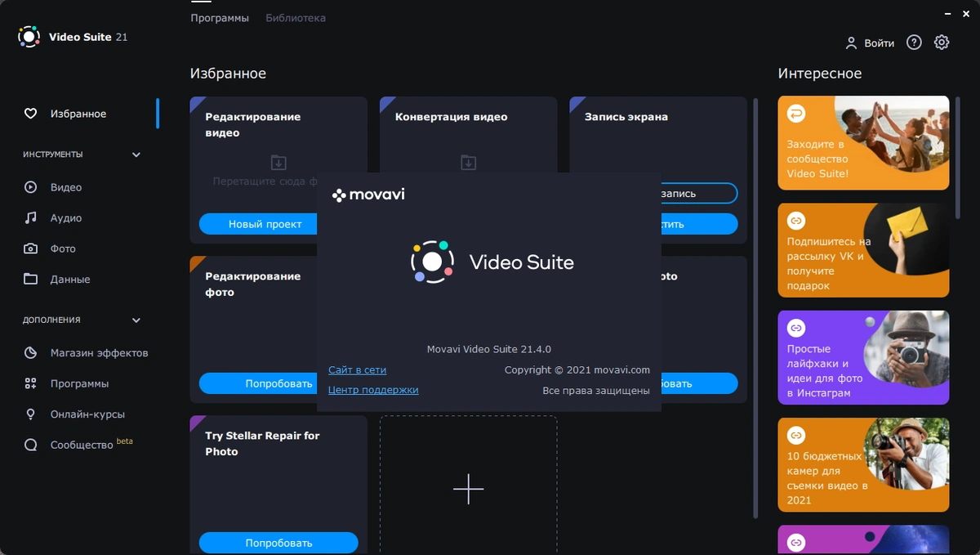Open the Сообщество chat icon
This screenshot has height=555, width=980.
[x=31, y=445]
